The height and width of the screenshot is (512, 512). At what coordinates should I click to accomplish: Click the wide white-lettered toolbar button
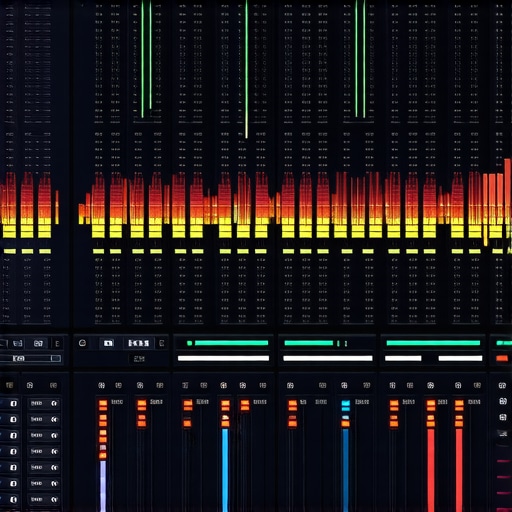click(139, 343)
